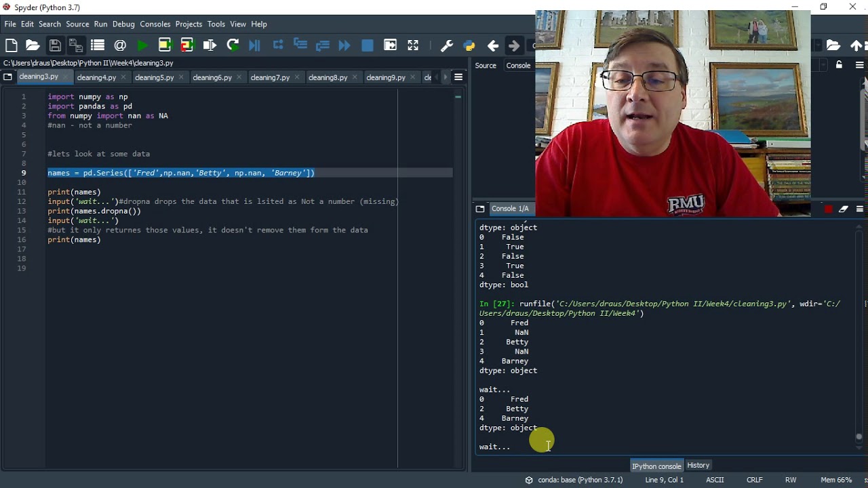Toggle fullscreen mode icon
Viewport: 868px width, 488px height.
pos(413,45)
